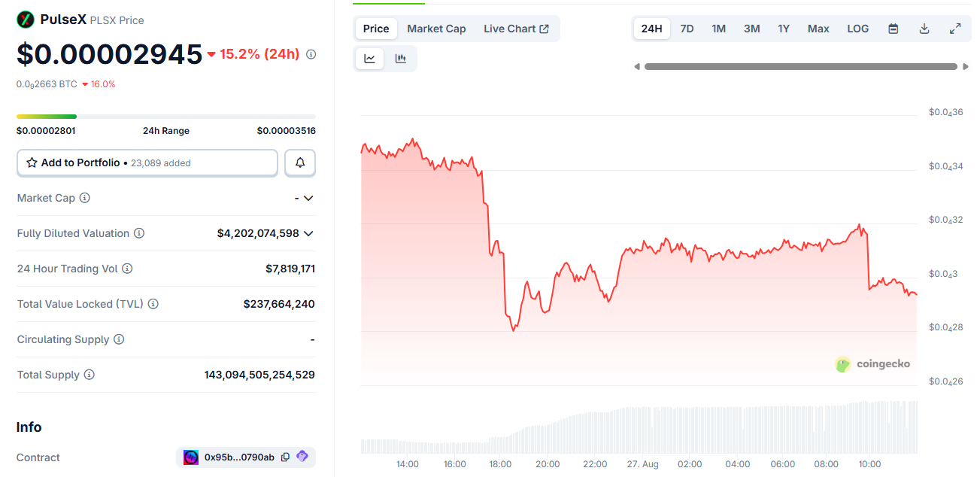Expand the Market Cap dropdown chevron
Screen dimensions: 980x477
(308, 198)
